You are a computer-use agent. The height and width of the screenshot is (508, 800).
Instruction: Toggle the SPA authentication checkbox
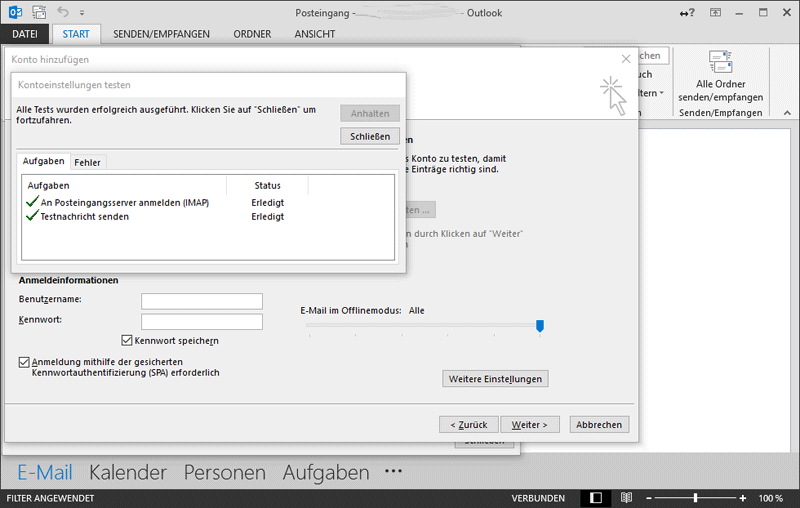point(25,362)
